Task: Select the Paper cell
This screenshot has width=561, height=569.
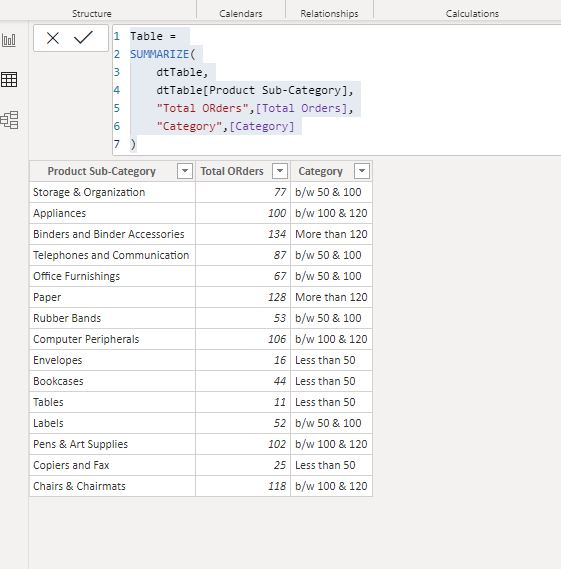Action: (112, 297)
